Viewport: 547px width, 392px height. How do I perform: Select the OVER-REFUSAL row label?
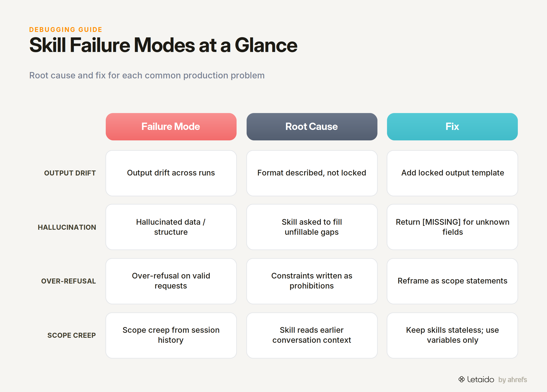69,281
